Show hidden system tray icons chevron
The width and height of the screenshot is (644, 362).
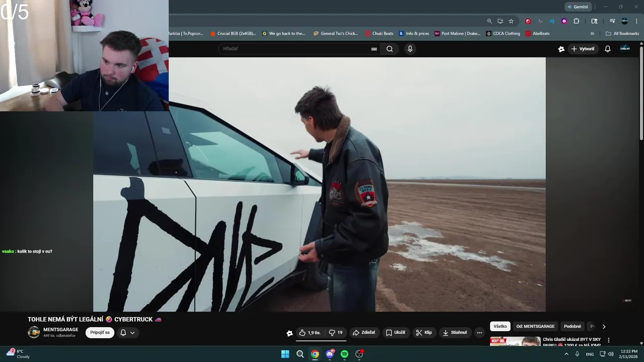pos(566,354)
